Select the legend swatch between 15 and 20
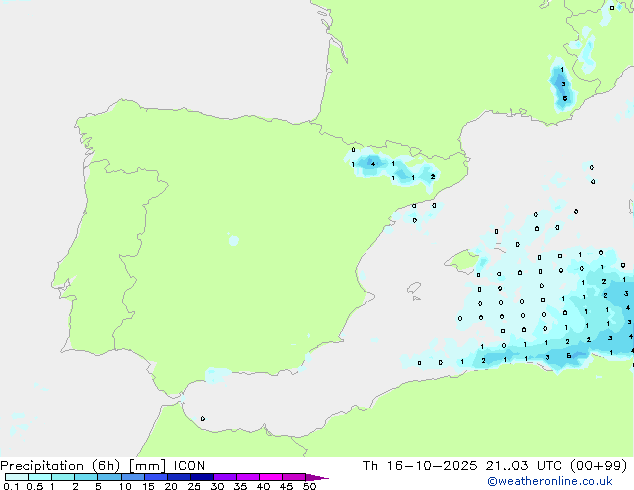This screenshot has width=634, height=490. [x=156, y=477]
